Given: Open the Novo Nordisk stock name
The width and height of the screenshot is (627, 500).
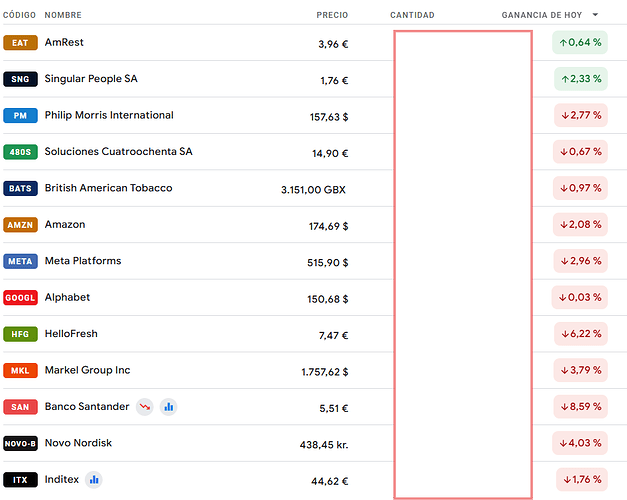Looking at the screenshot, I should 78,443.
